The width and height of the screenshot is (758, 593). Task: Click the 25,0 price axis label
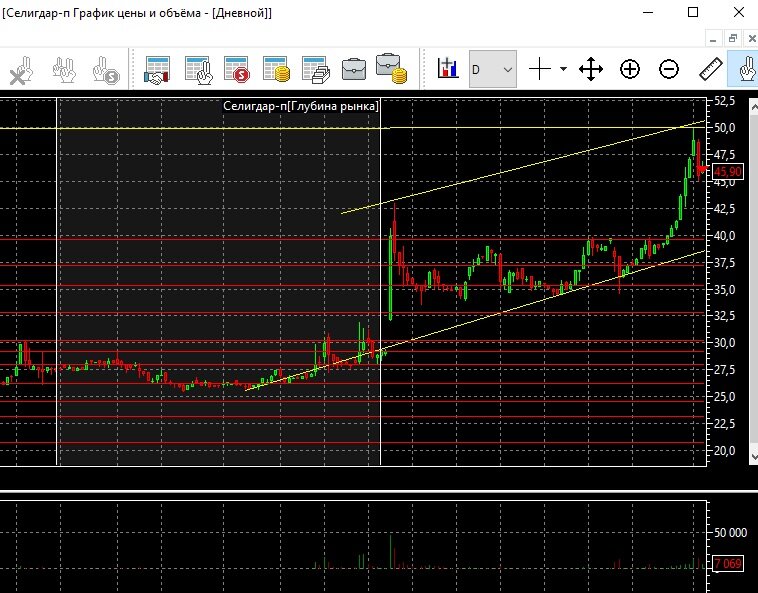tap(725, 397)
